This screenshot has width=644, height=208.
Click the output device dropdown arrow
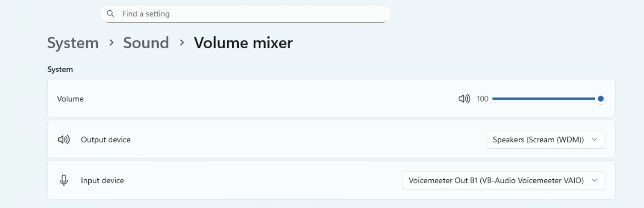coord(595,140)
